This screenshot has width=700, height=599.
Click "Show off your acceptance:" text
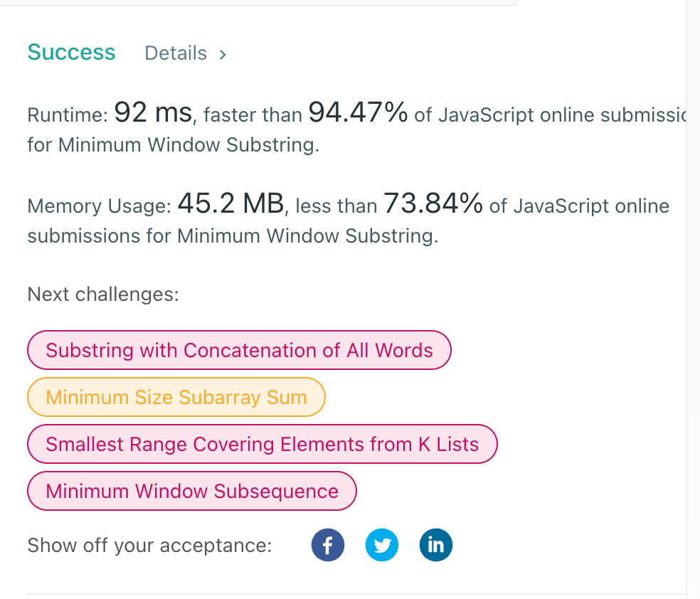pos(149,546)
